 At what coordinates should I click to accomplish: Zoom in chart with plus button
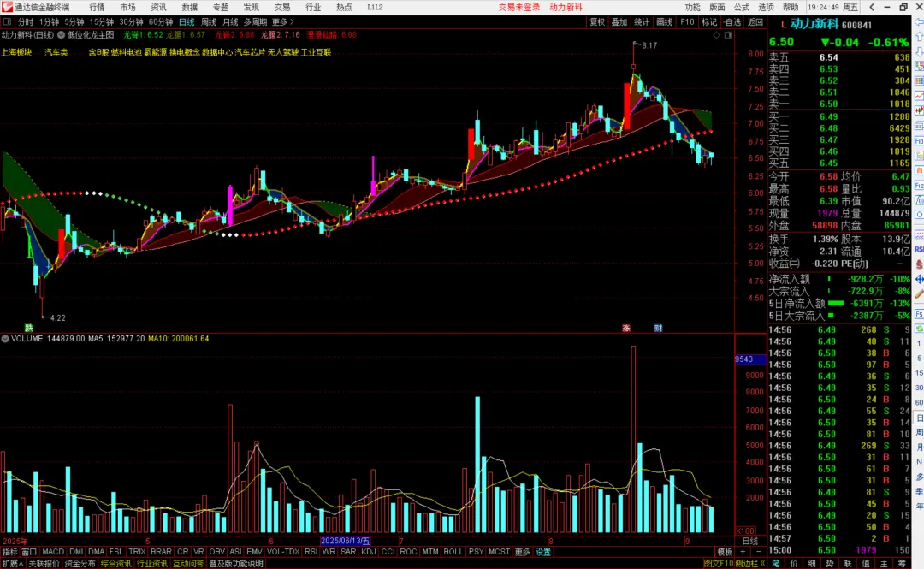click(743, 552)
